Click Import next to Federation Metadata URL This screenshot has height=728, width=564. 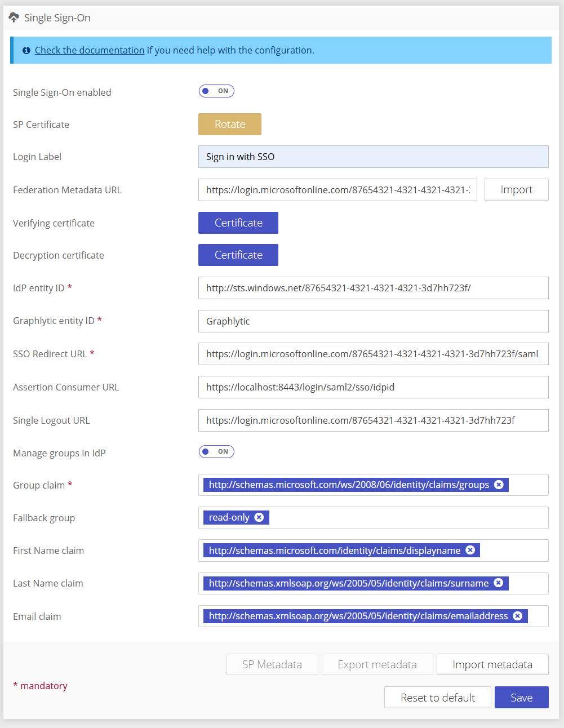516,190
